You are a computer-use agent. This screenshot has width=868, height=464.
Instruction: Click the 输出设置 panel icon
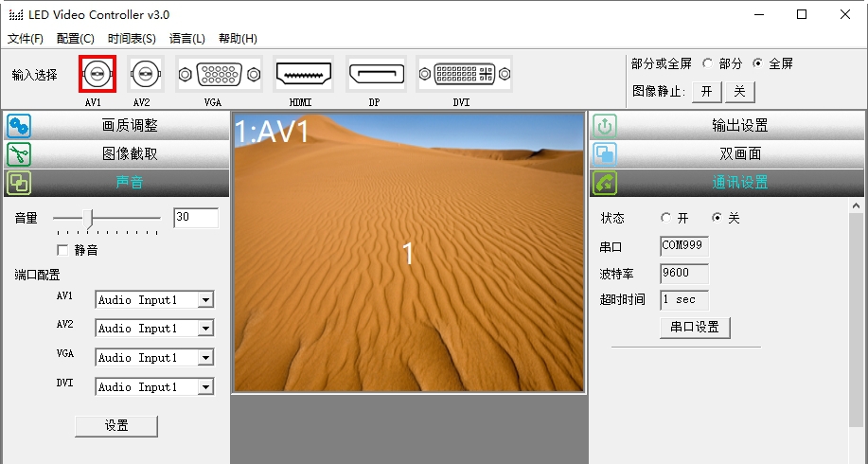[605, 126]
